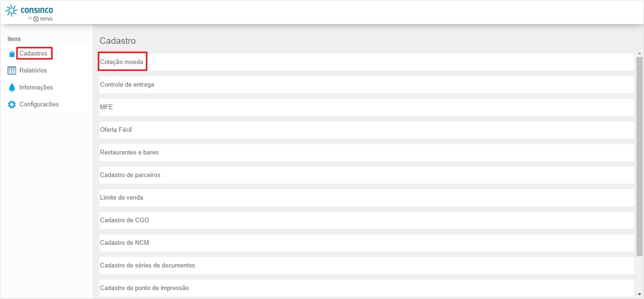644x299 pixels.
Task: Select Limite de venda
Action: [122, 198]
